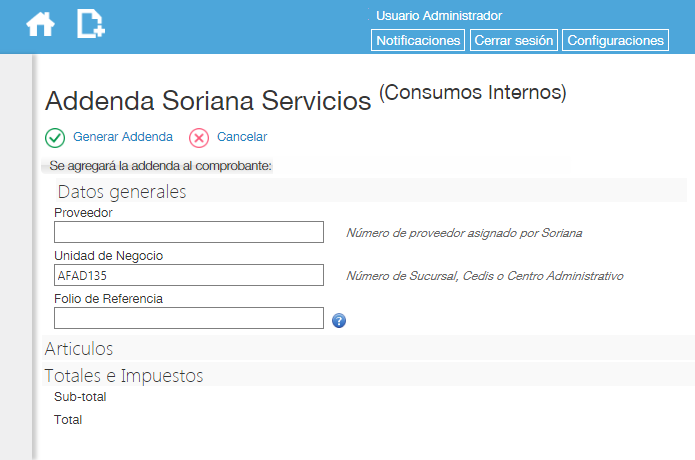Click the red Cancelar X icon
The width and height of the screenshot is (695, 460).
pyautogui.click(x=199, y=138)
